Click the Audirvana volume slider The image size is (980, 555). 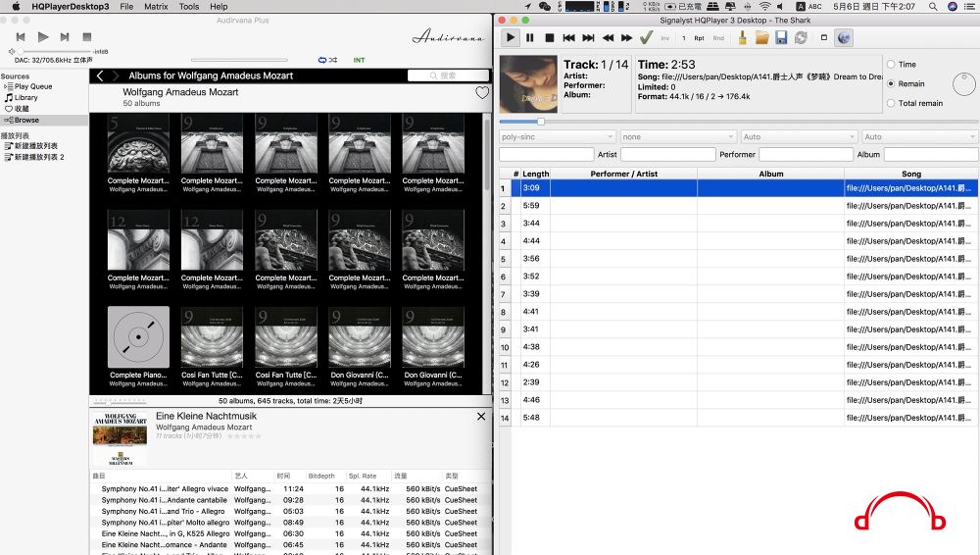[54, 51]
